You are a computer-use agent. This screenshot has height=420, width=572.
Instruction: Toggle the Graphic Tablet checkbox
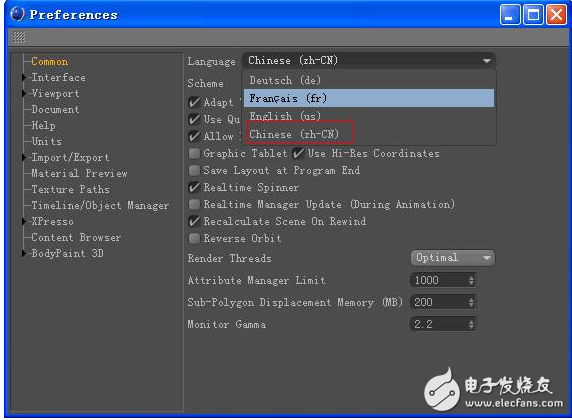point(194,154)
